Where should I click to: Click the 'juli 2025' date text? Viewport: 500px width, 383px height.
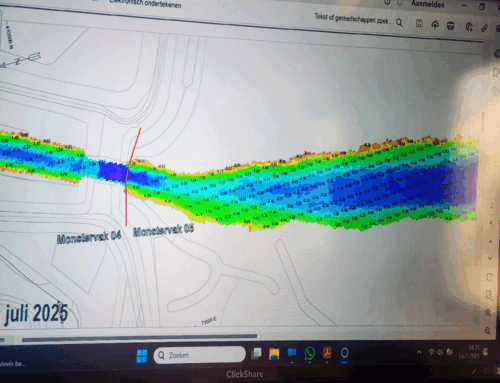36,313
